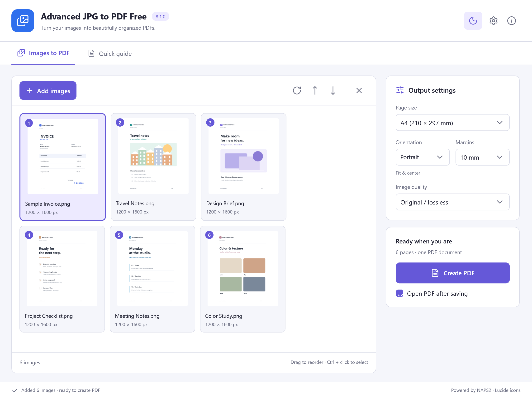The width and height of the screenshot is (532, 399).
Task: Click the version badge 8.1.0
Action: pos(160,17)
